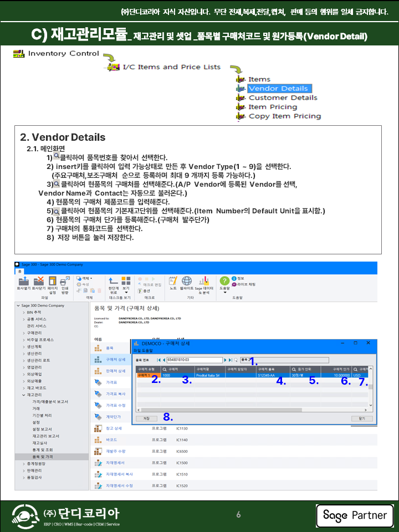
Task: Expand the BIN 추적 tree node
Action: 24,313
